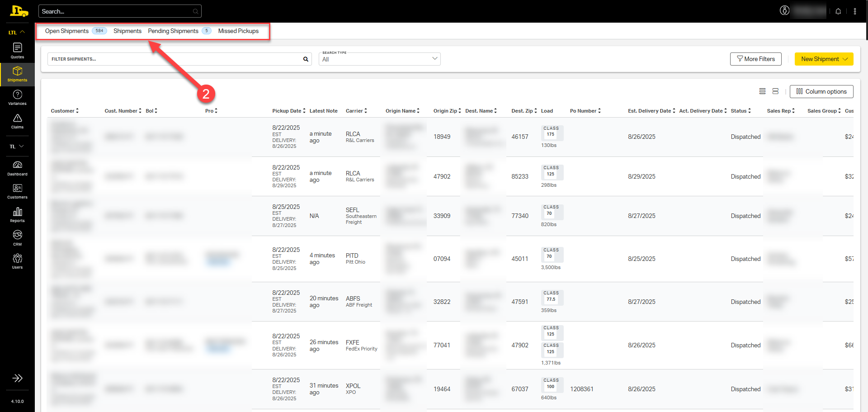
Task: Click the magnifier in the top Search box
Action: click(x=195, y=11)
